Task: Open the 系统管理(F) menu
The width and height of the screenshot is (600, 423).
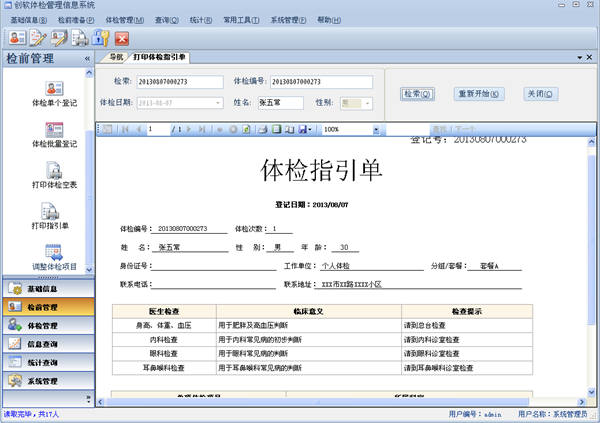Action: [x=289, y=20]
